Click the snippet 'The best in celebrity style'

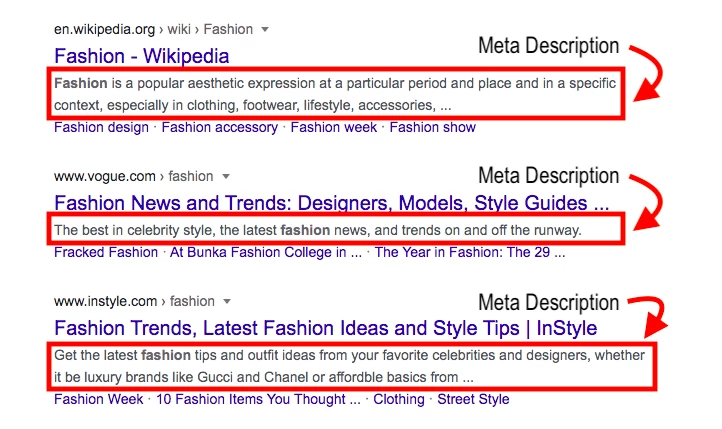click(x=318, y=230)
